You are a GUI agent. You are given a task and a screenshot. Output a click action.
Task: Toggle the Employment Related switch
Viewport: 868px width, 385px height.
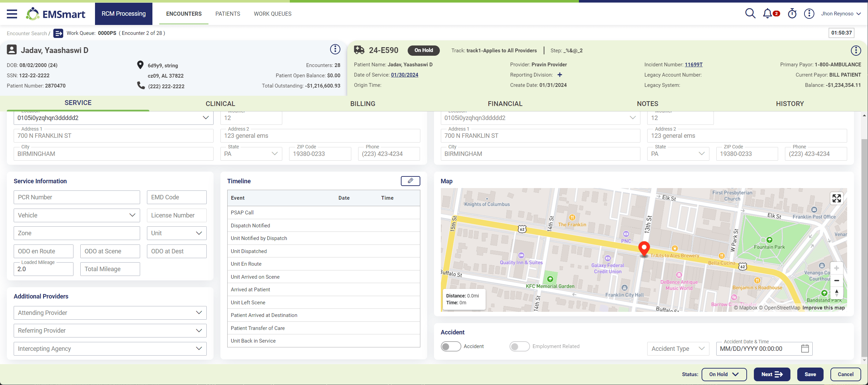tap(519, 346)
